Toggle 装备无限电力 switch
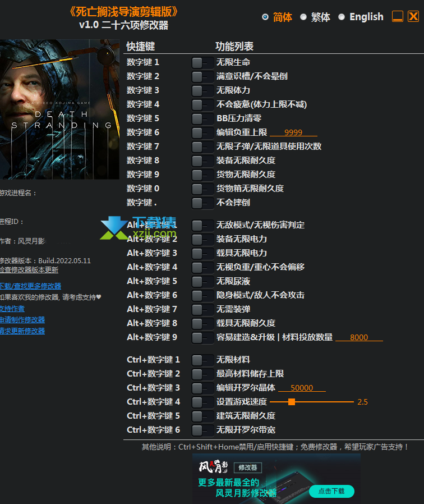The image size is (424, 504). pos(202,240)
